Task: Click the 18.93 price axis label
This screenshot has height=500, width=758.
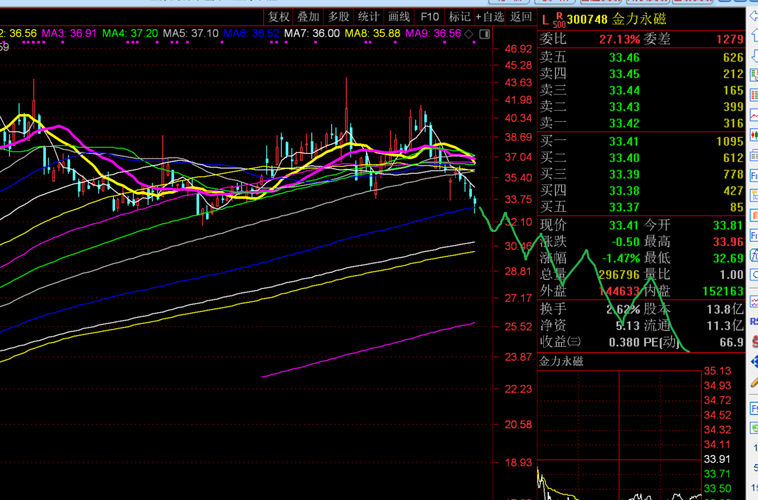Action: point(518,463)
